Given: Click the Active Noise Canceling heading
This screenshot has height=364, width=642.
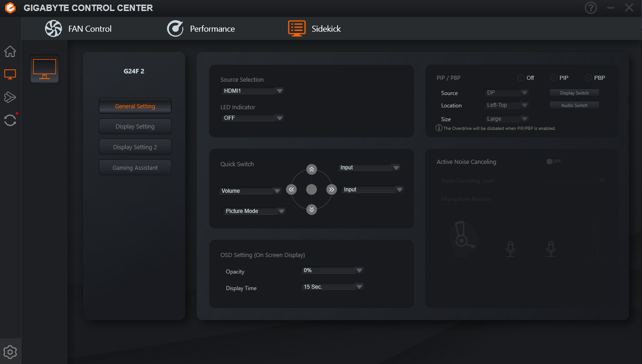Looking at the screenshot, I should click(467, 162).
